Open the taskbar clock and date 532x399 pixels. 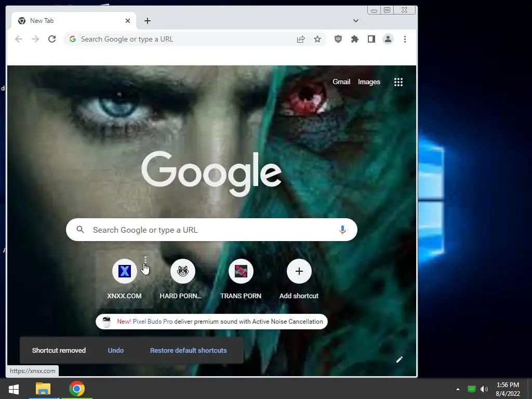508,389
